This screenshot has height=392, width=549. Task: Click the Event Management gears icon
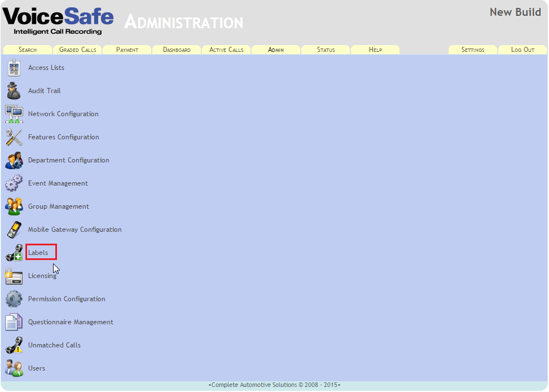(14, 183)
